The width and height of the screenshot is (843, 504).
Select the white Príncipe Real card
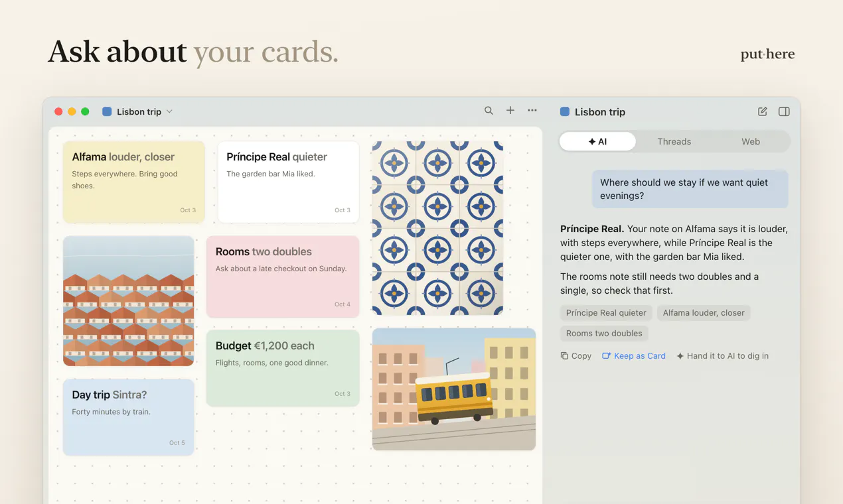(288, 182)
